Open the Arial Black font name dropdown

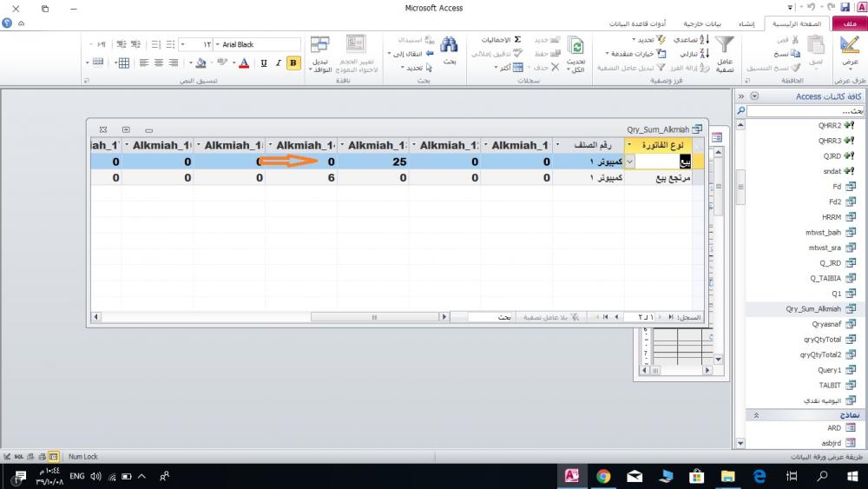tap(218, 44)
